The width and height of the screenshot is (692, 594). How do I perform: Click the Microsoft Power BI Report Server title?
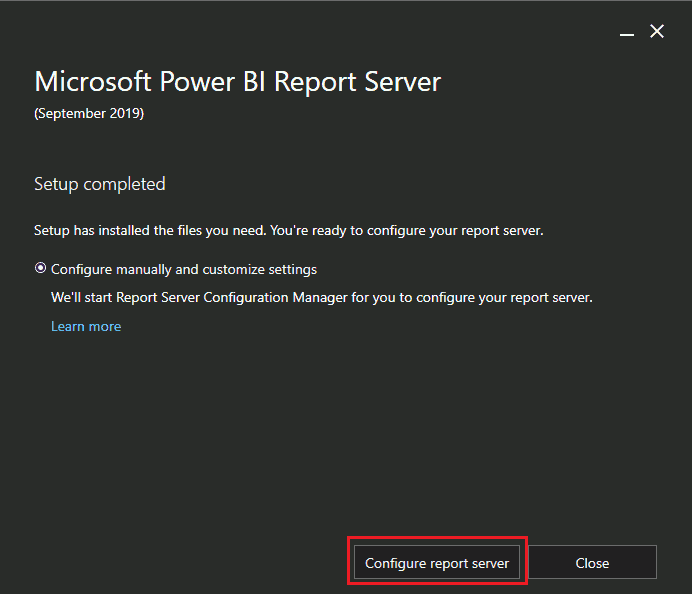pyautogui.click(x=237, y=82)
